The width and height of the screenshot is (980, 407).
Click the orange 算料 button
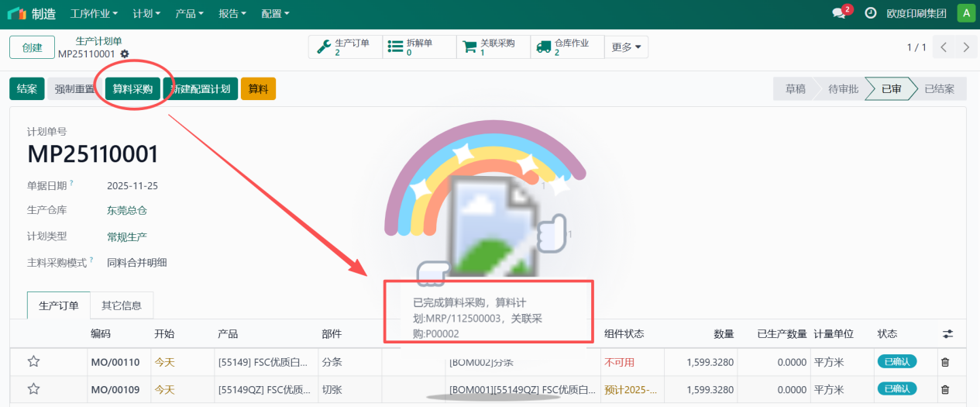(x=258, y=89)
